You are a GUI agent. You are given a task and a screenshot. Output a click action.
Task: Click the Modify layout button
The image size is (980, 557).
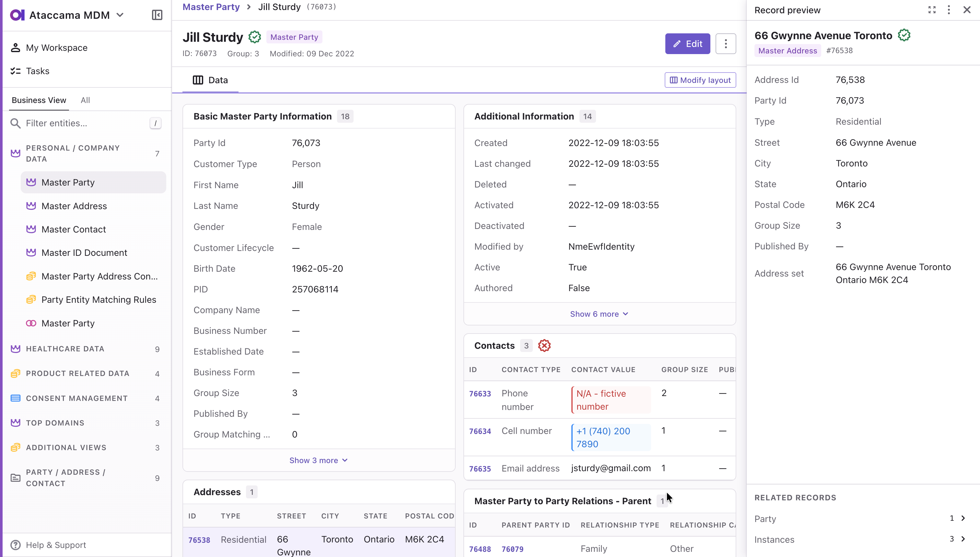click(700, 80)
